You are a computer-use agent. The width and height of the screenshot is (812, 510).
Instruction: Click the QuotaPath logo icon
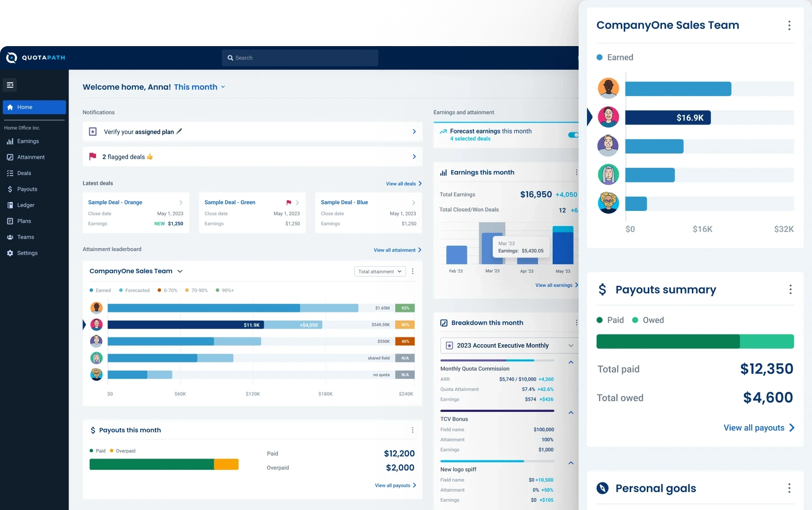[11, 58]
